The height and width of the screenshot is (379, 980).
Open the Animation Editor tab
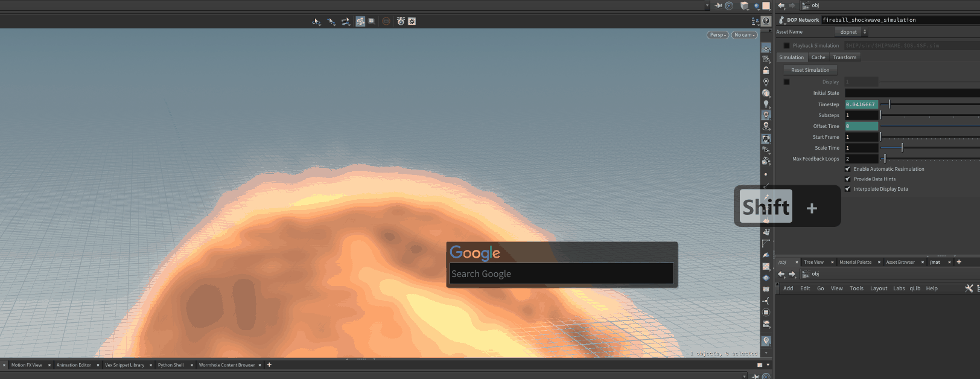74,365
